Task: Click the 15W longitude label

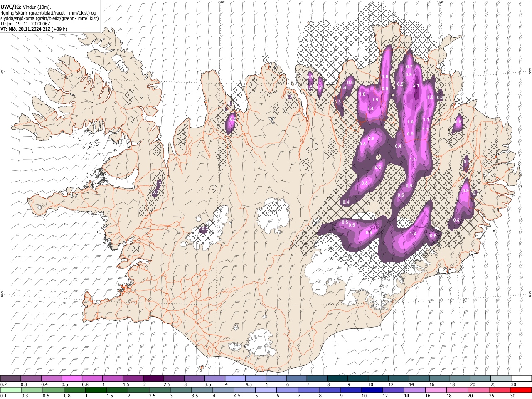Action: click(x=440, y=2)
